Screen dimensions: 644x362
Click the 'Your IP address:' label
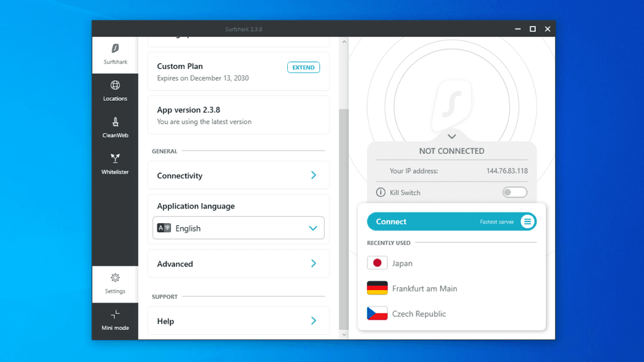[414, 171]
